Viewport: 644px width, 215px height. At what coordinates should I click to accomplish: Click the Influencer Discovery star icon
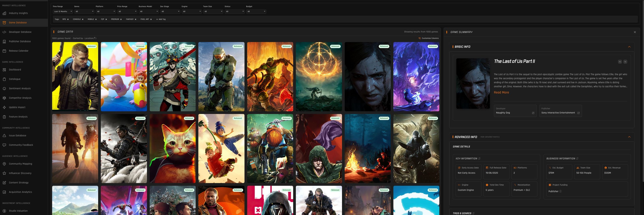click(4, 173)
